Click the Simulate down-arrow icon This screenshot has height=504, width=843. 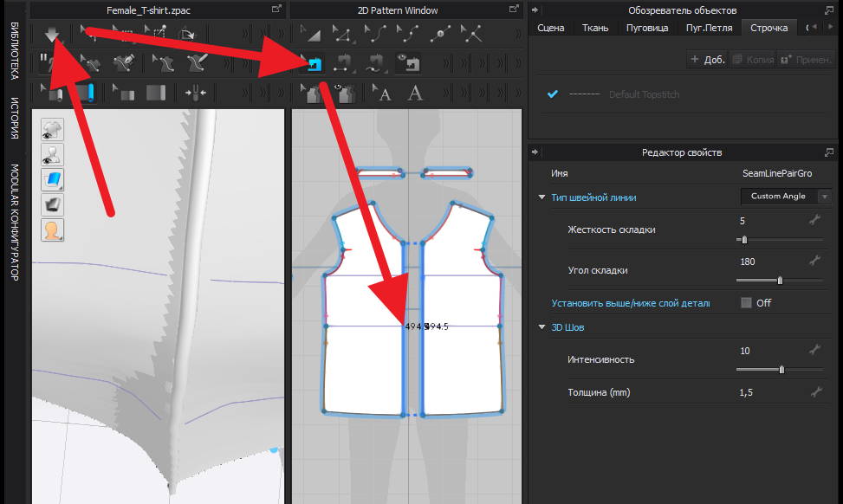click(51, 34)
